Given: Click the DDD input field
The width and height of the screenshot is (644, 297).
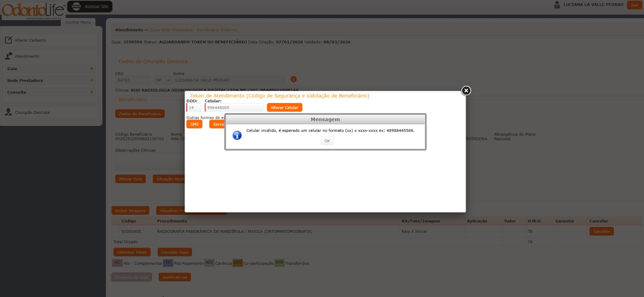Looking at the screenshot, I should (x=194, y=107).
